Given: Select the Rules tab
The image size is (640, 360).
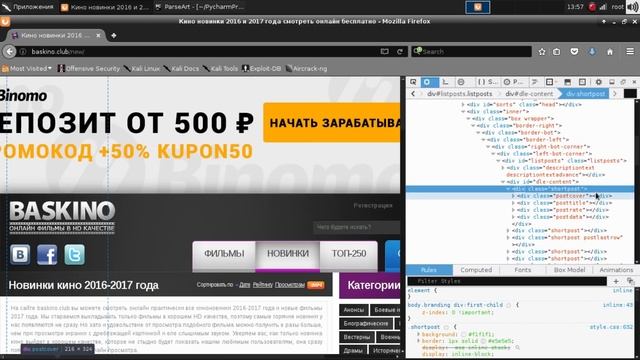Looking at the screenshot, I should [x=429, y=270].
